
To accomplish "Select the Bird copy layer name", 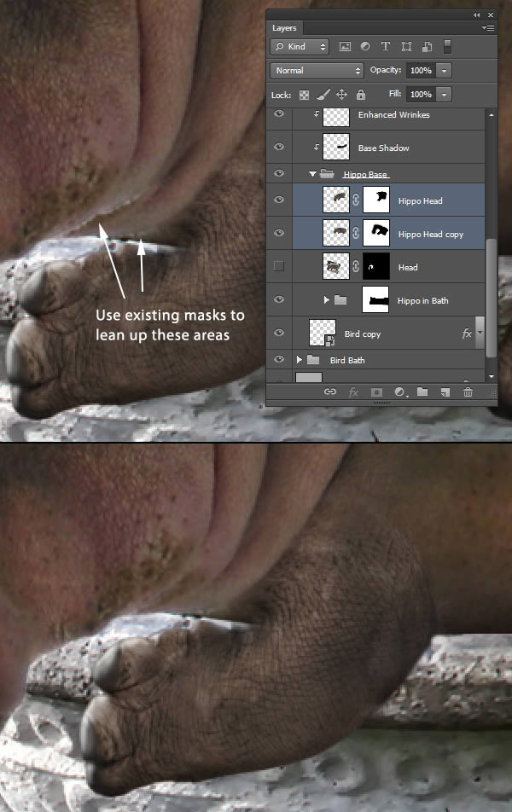I will click(363, 334).
